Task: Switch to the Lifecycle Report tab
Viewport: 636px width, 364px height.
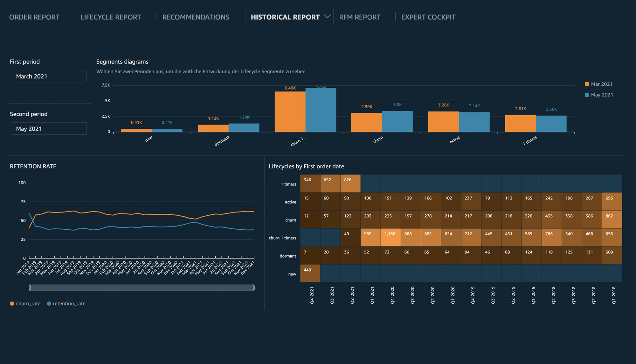Action: click(x=110, y=17)
